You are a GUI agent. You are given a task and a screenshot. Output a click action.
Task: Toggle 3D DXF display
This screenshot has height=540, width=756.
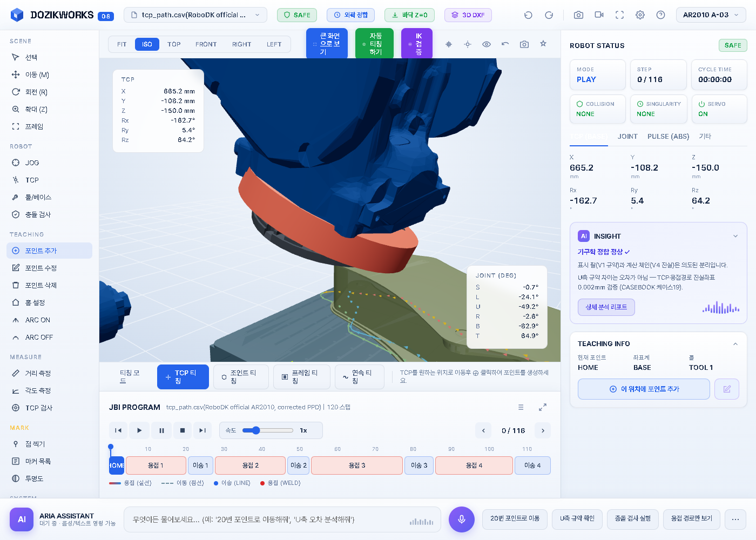point(468,15)
